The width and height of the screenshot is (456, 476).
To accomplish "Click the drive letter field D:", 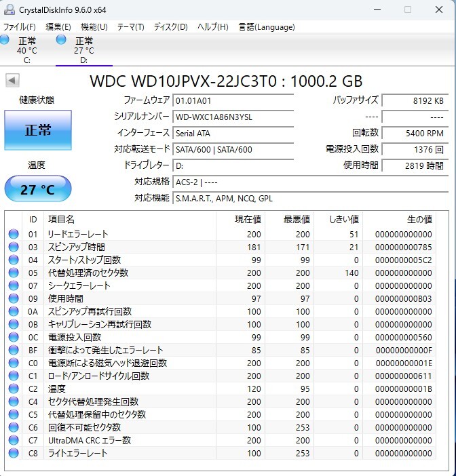I will (x=233, y=165).
